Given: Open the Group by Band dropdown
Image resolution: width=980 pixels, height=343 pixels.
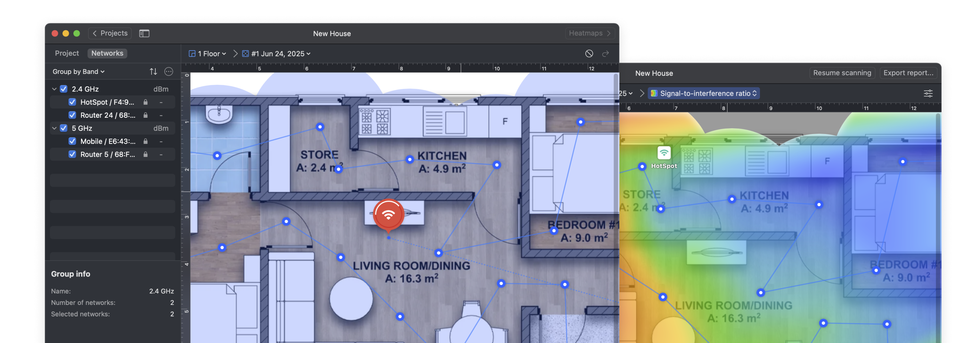Looking at the screenshot, I should click(x=78, y=71).
